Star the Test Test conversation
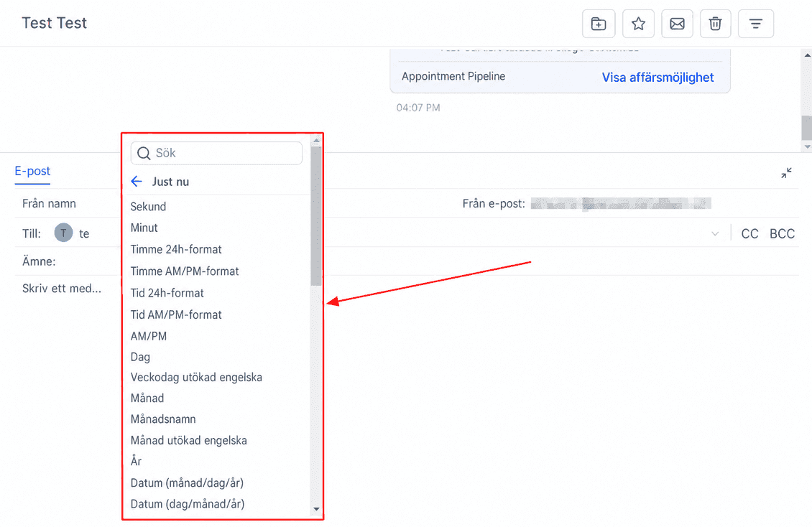The height and width of the screenshot is (527, 812). [x=638, y=24]
